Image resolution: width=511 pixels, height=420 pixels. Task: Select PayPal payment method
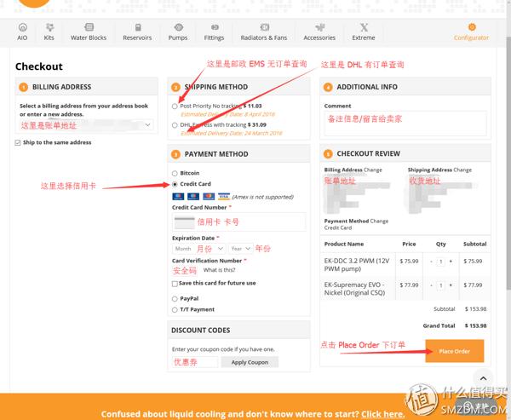pyautogui.click(x=175, y=299)
